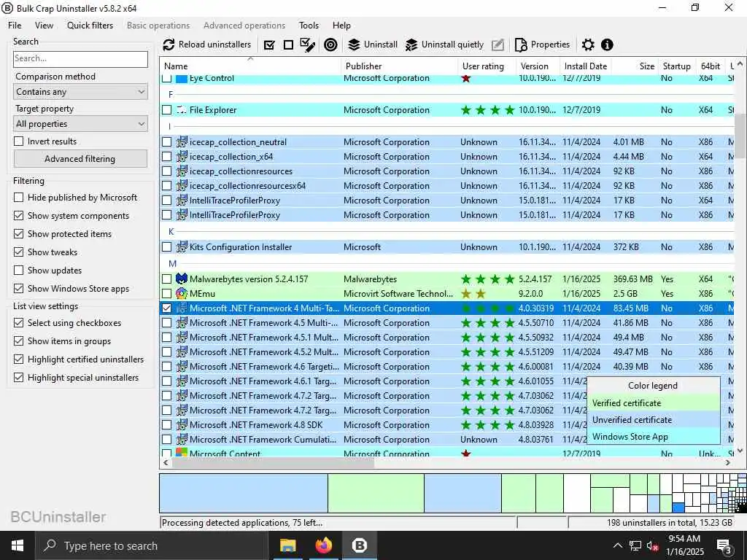
Task: Sort list by Startup column header
Action: 676,66
